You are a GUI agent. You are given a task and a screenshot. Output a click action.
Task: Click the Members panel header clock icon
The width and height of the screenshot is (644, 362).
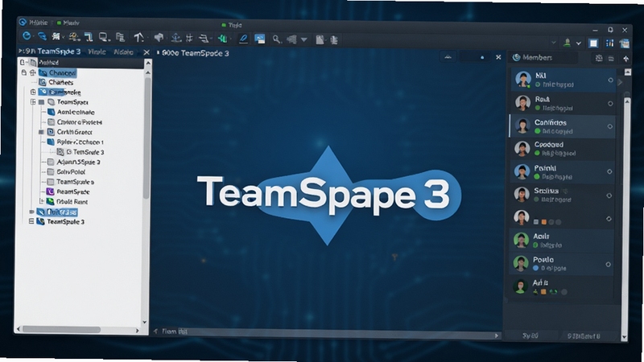(516, 57)
